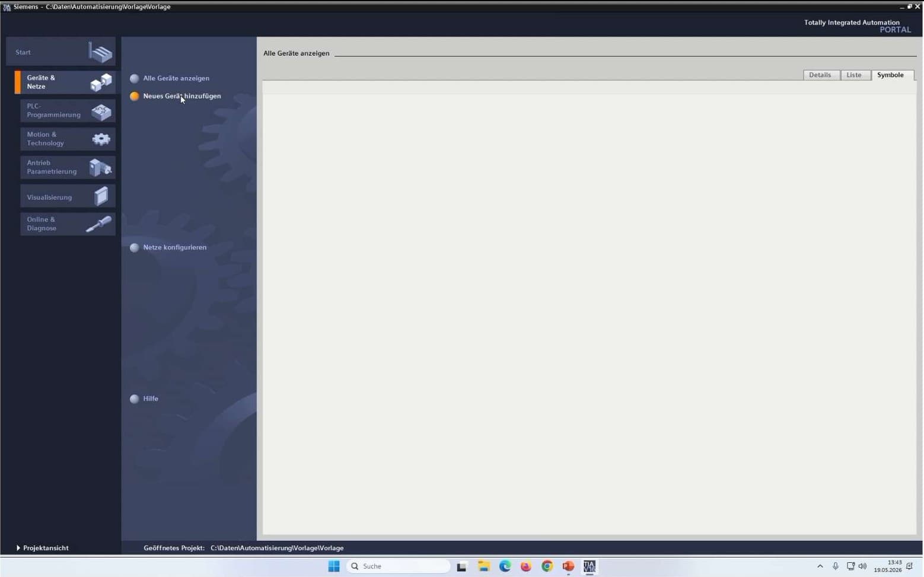Switch to the Symbole tab
The height and width of the screenshot is (577, 924).
[x=891, y=75]
